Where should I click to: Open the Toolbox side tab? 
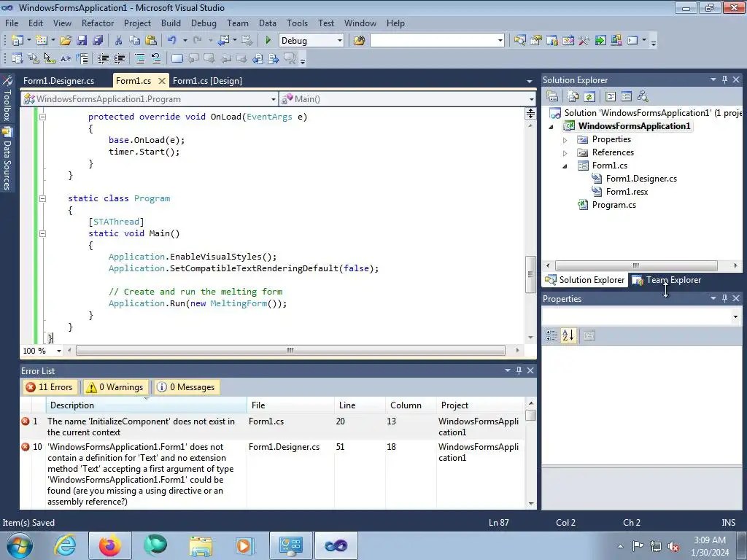[x=7, y=98]
